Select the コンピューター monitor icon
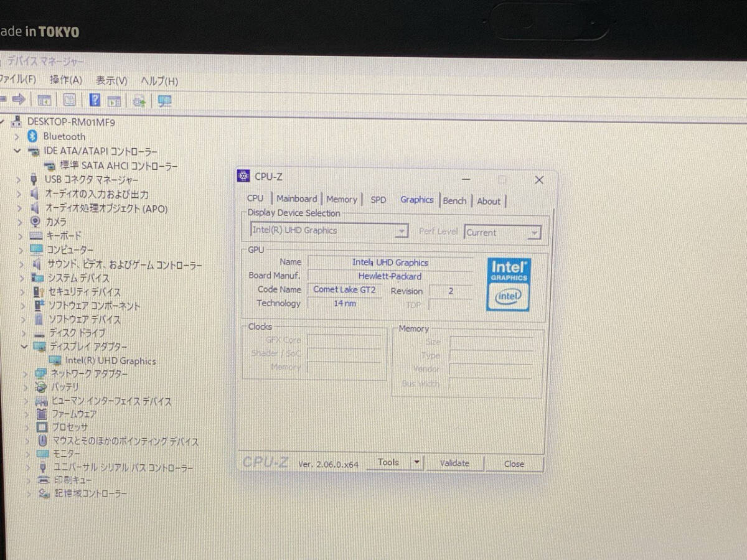Image resolution: width=747 pixels, height=560 pixels. (36, 250)
